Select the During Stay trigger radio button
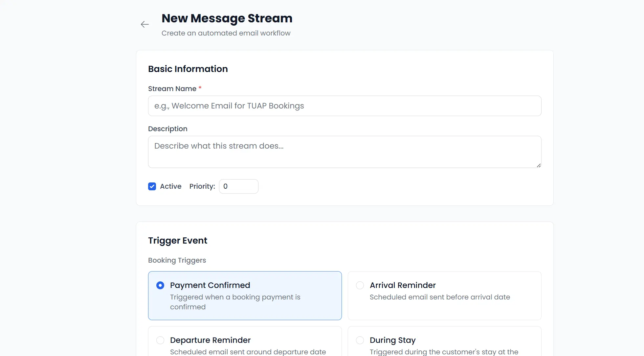Viewport: 644px width, 356px height. coord(360,340)
